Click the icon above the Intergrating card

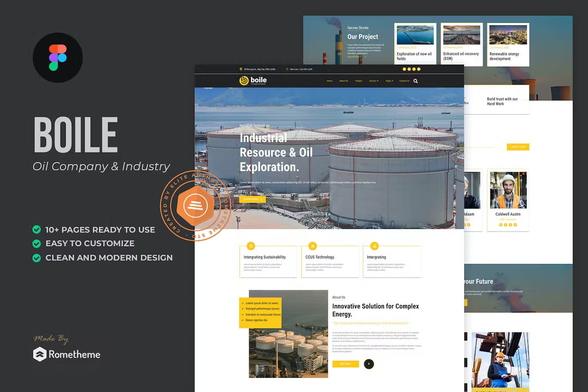click(x=374, y=246)
